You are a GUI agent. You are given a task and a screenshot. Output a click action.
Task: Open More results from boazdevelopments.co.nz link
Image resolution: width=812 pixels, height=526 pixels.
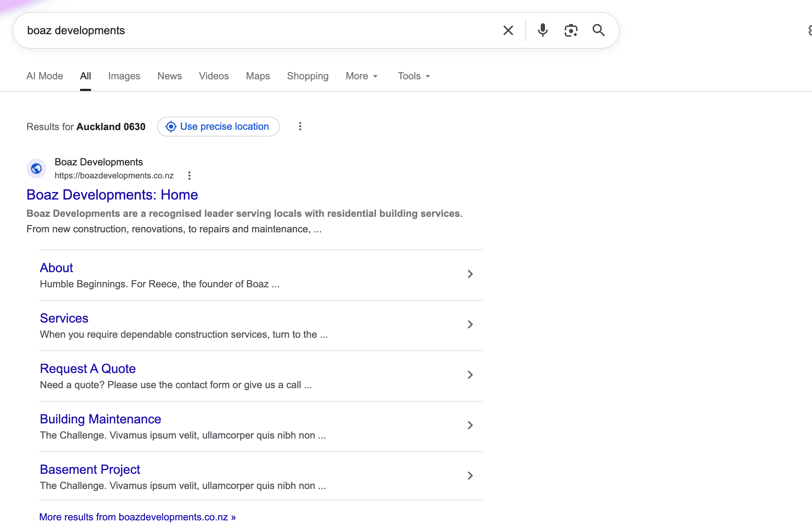pyautogui.click(x=138, y=517)
